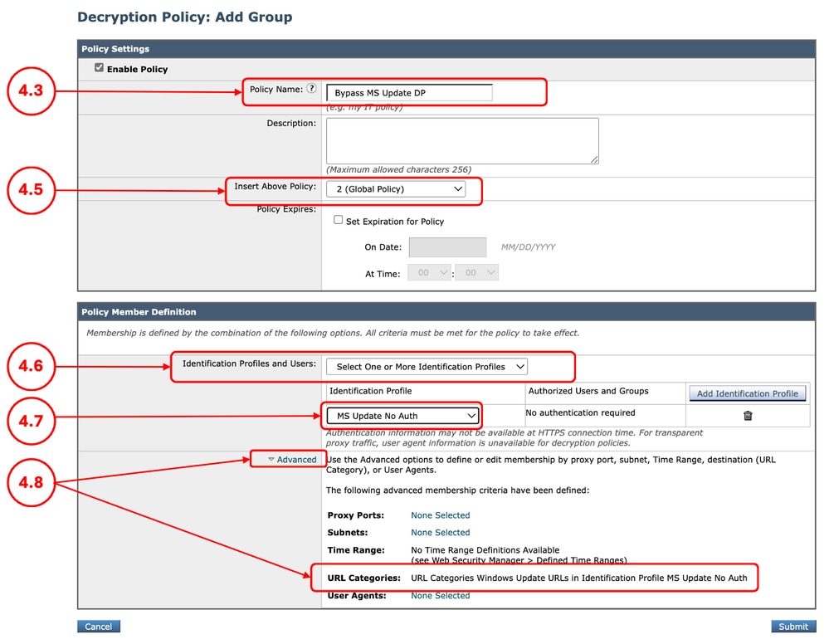Change the MS Update No Auth profile dropdown

(402, 415)
